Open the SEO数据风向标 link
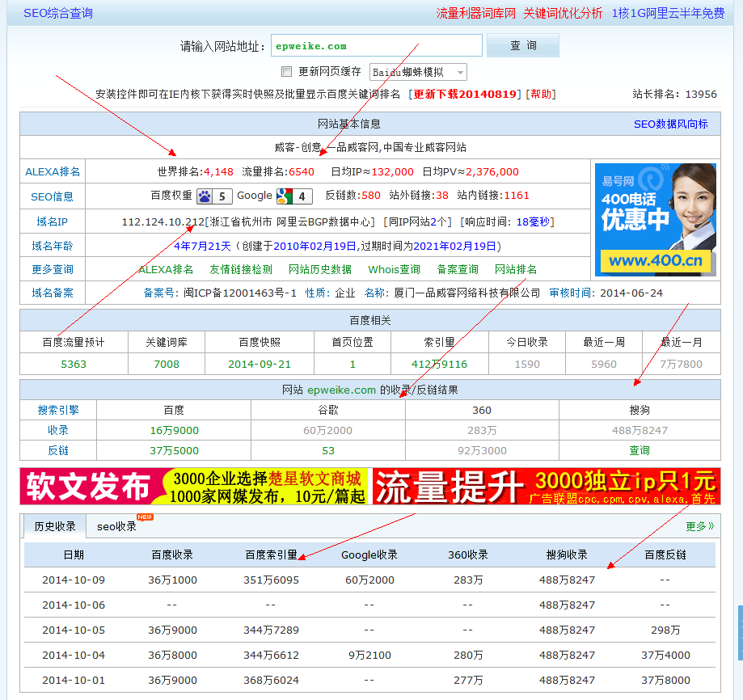The image size is (743, 700). 670,124
